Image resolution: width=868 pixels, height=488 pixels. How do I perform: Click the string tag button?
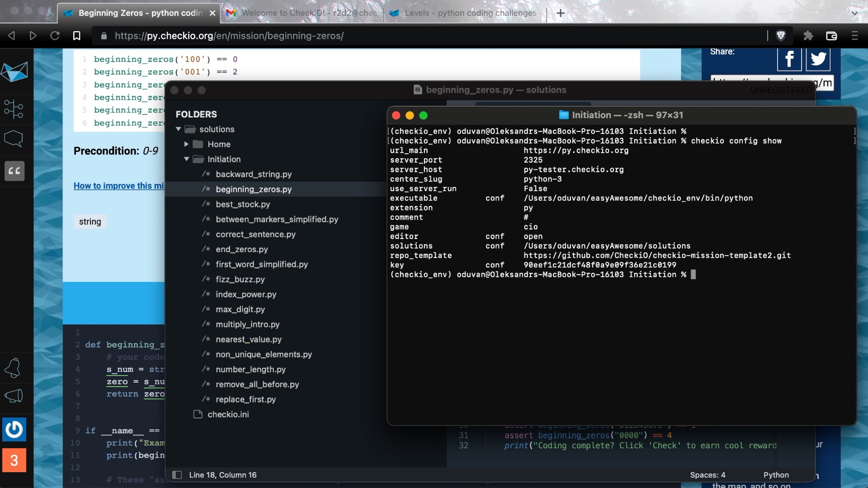pos(90,221)
